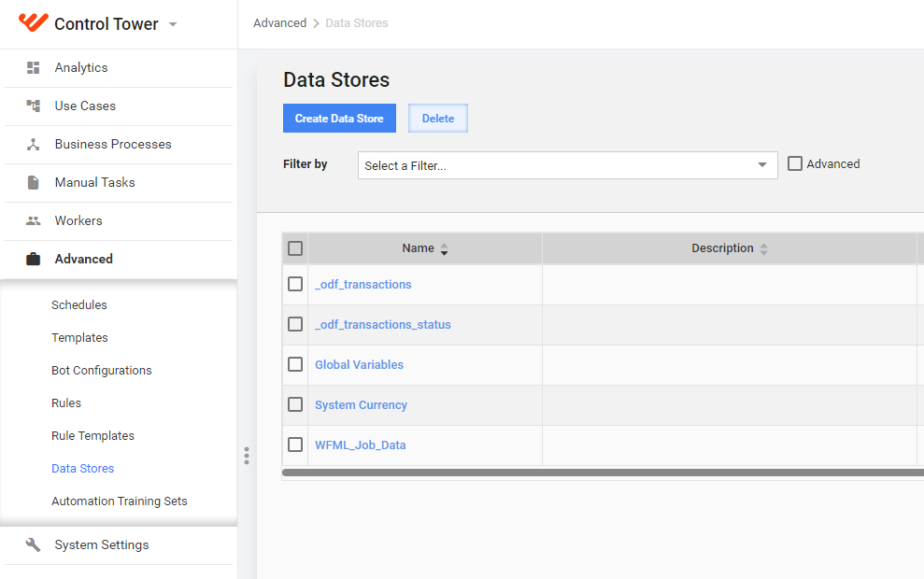
Task: Click the Filter by label
Action: (305, 164)
